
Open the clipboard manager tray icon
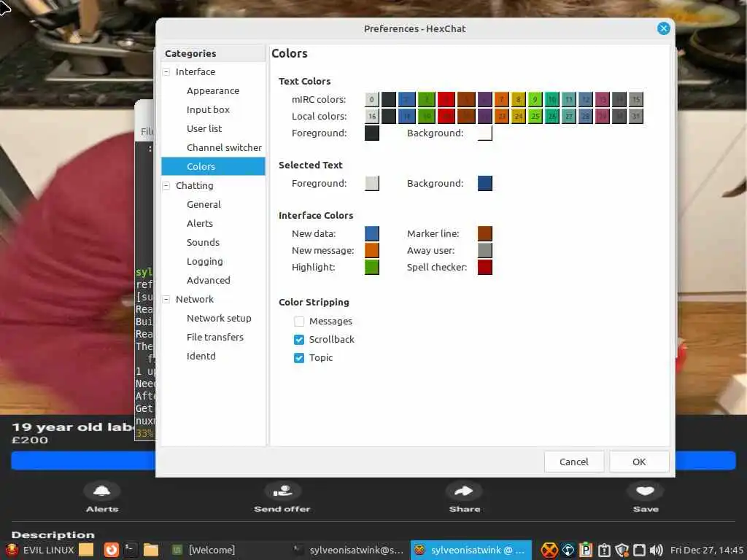coord(603,551)
